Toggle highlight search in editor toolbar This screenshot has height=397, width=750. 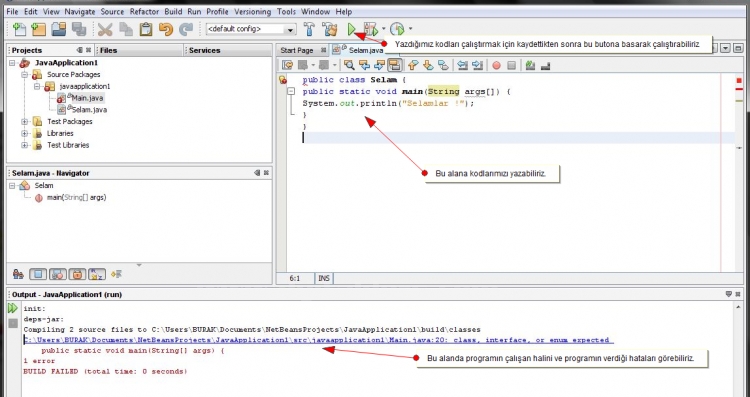395,66
